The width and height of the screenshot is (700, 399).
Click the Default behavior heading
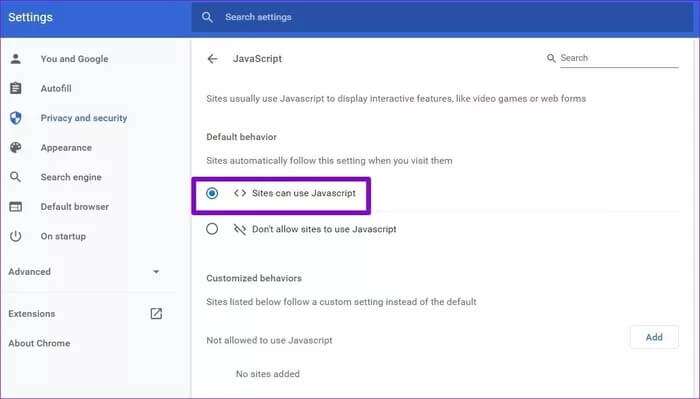(241, 137)
